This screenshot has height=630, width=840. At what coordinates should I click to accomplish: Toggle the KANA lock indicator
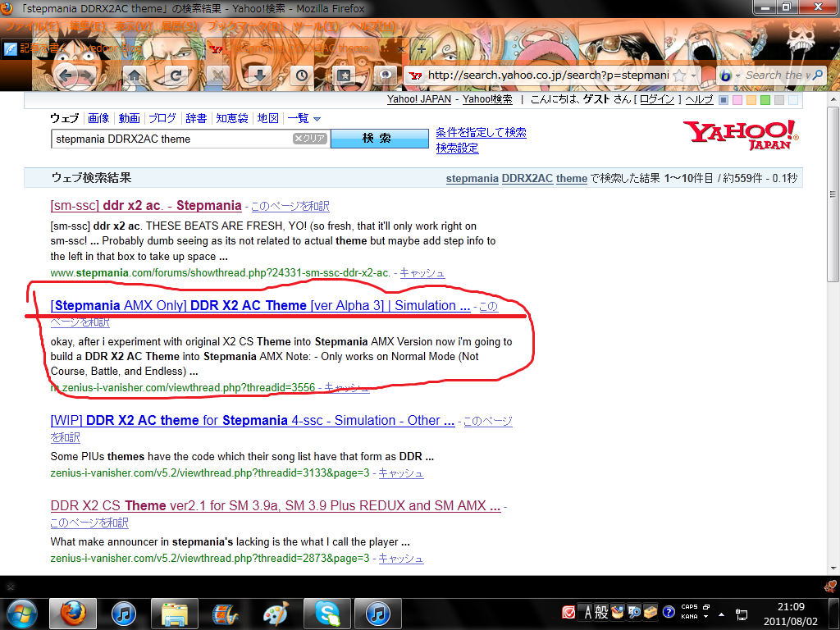[689, 617]
